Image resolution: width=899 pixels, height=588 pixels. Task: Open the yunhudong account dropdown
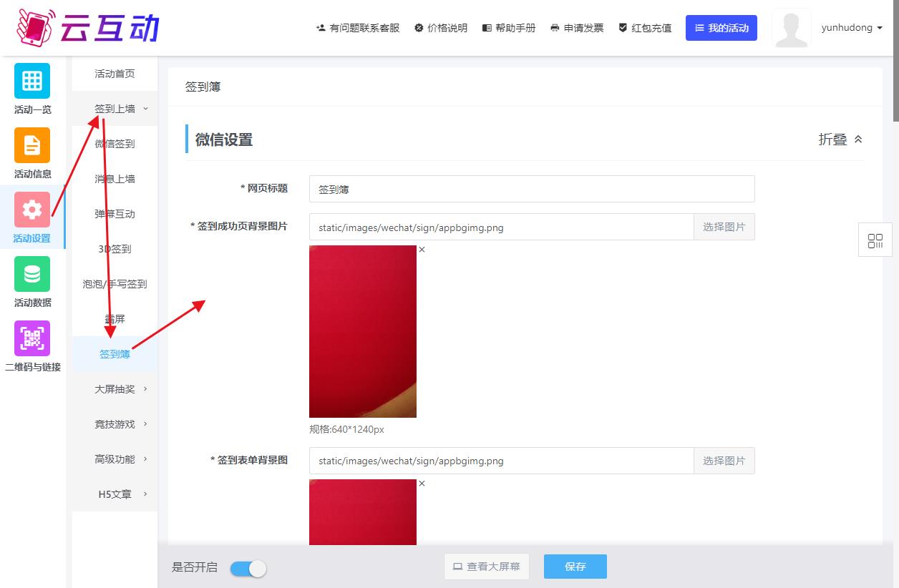point(852,28)
